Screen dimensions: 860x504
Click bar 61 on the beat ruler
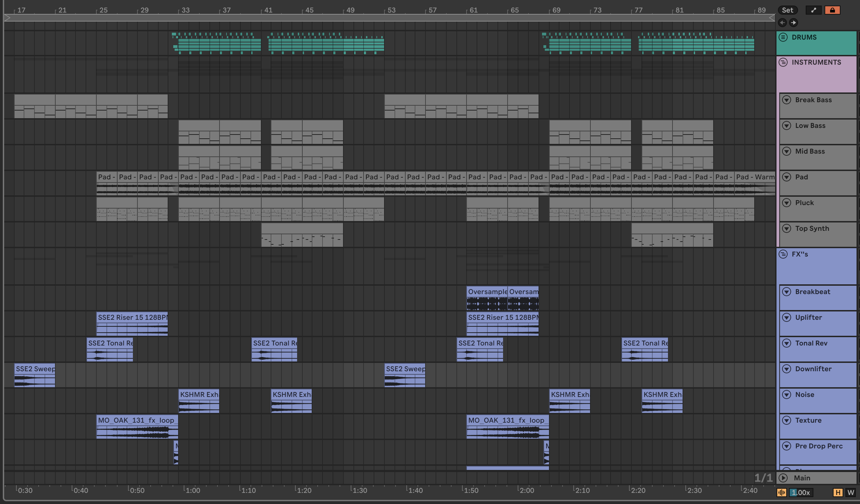pos(473,10)
